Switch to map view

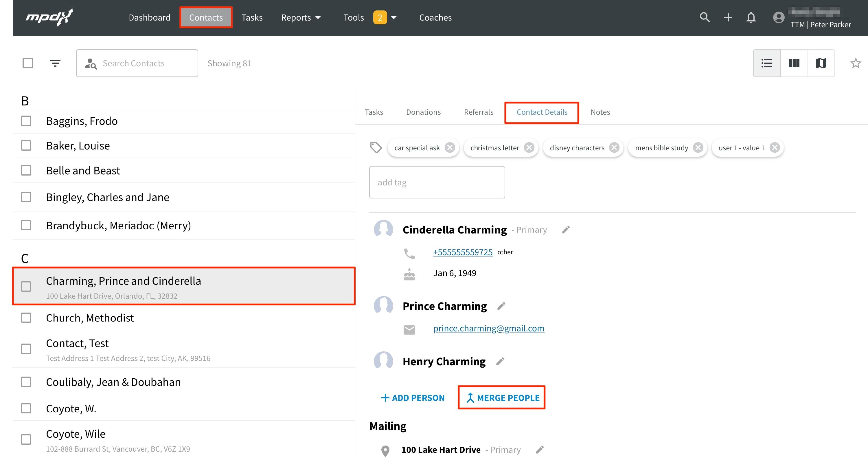(x=821, y=63)
